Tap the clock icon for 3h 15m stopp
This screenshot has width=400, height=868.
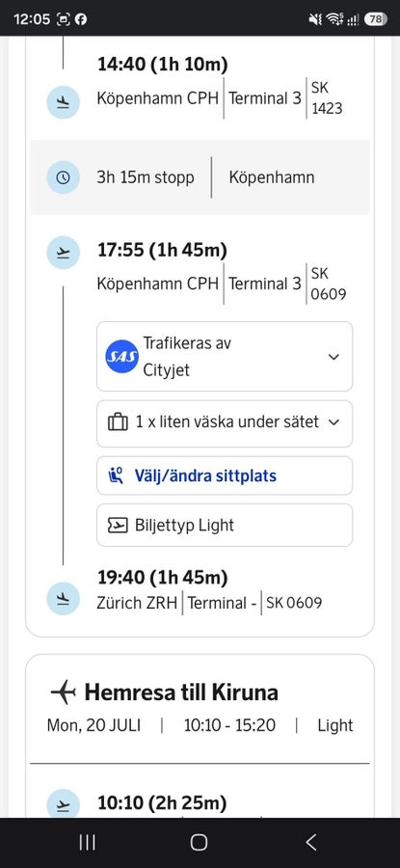coord(63,177)
